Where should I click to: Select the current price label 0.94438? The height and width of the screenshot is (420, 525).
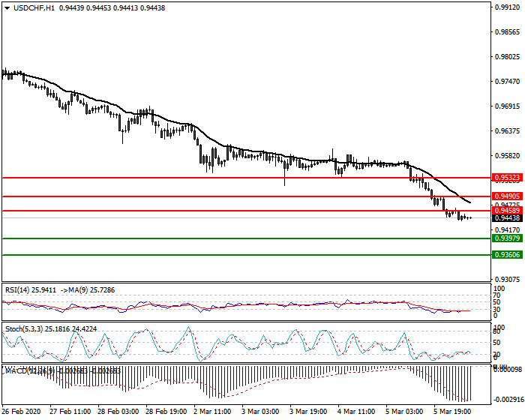pyautogui.click(x=507, y=218)
